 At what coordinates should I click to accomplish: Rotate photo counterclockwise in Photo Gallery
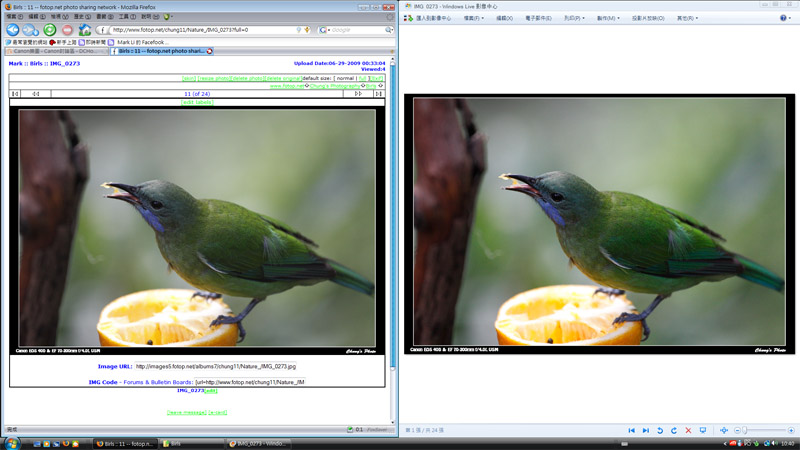click(660, 431)
